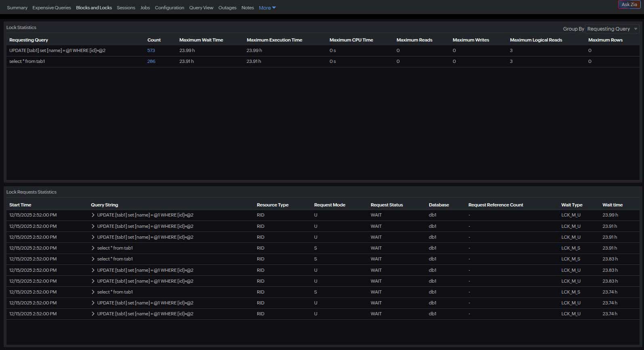The image size is (644, 350).
Task: Open the Expensive Queries tab
Action: click(x=52, y=8)
